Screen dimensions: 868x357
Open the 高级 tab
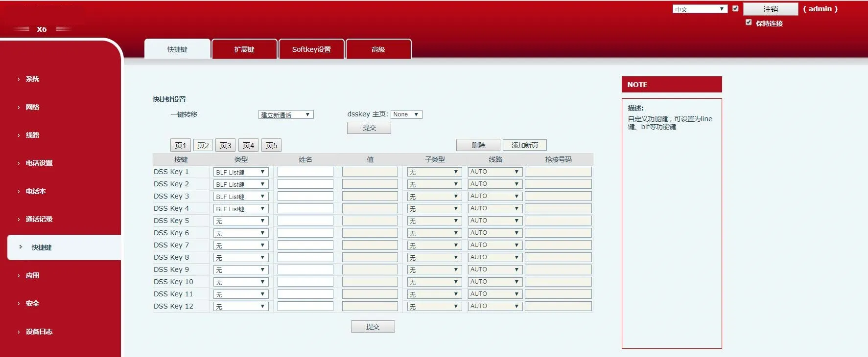click(x=378, y=49)
